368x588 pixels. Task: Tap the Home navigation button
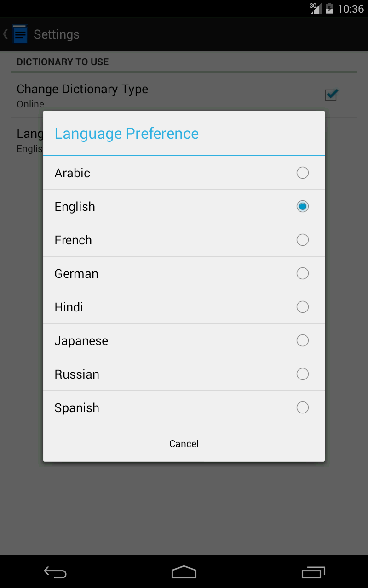[x=184, y=572]
